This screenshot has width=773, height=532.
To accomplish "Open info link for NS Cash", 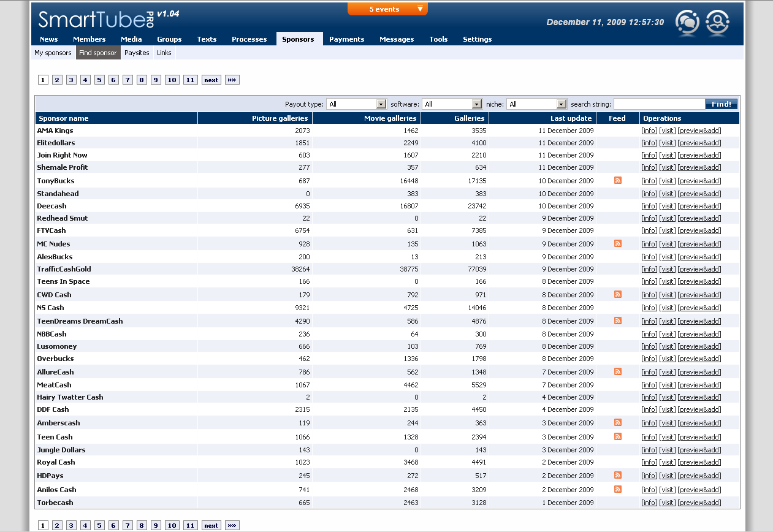I will 649,308.
